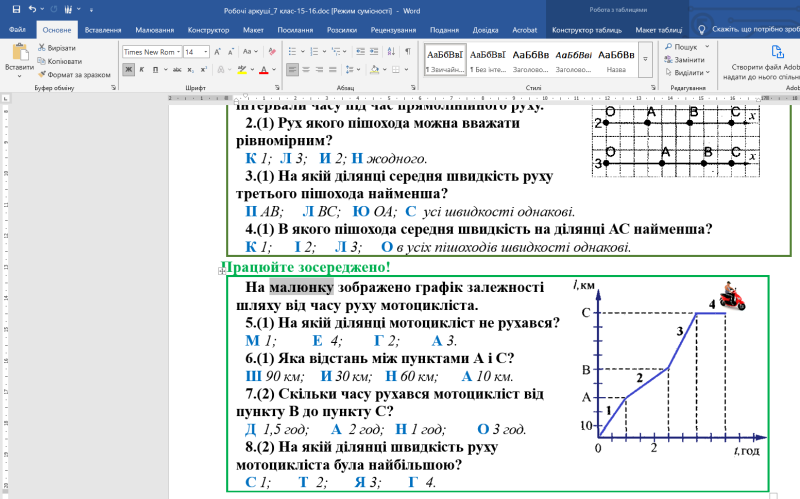Switch to the Малювання tab

(x=155, y=30)
